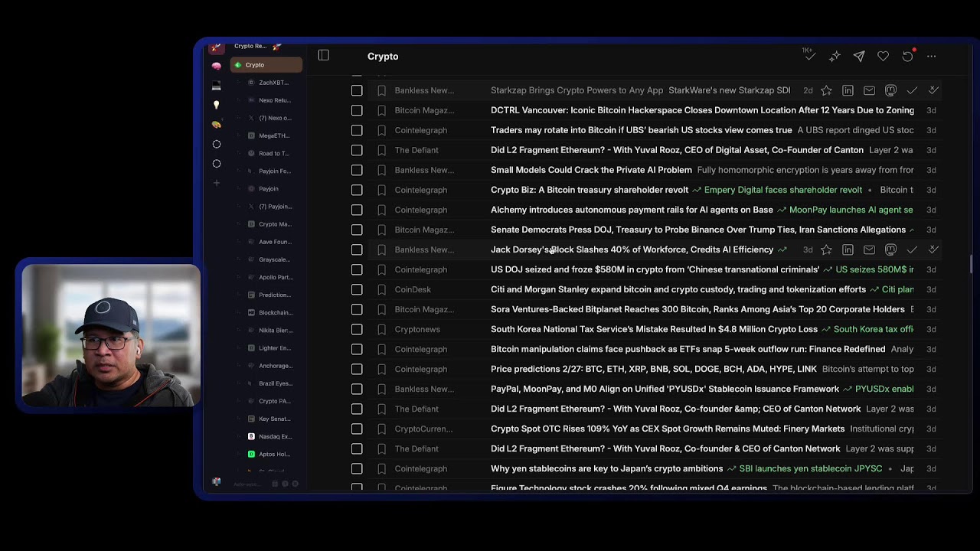Click the presenter webcam thumbnail
This screenshot has width=980, height=551.
pyautogui.click(x=111, y=335)
